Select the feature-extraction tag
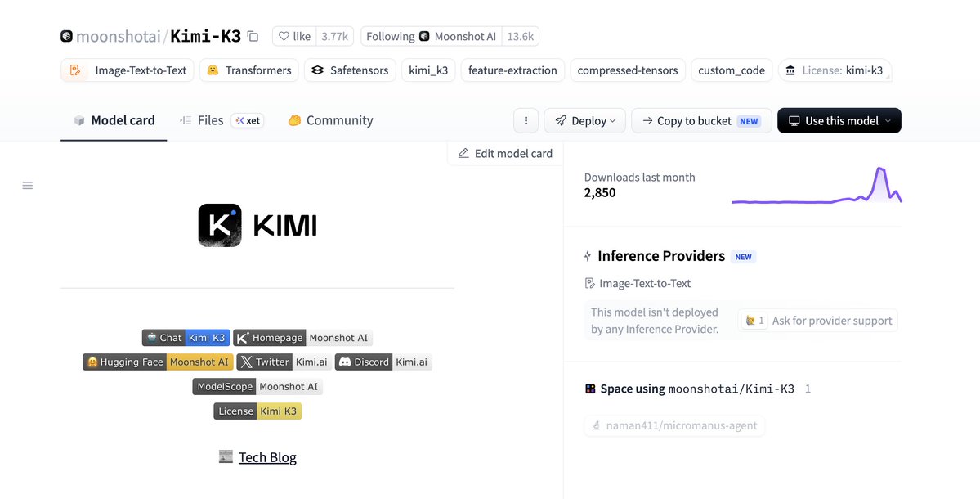 (x=512, y=70)
